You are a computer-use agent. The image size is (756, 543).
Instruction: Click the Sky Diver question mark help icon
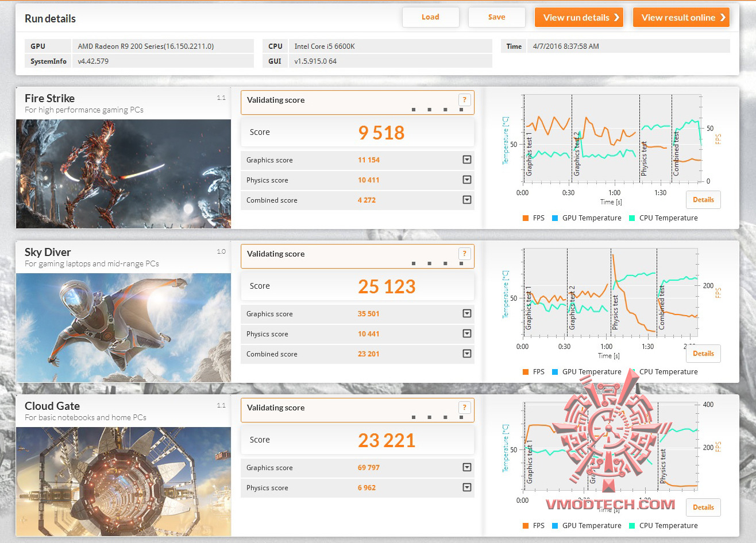(x=465, y=254)
